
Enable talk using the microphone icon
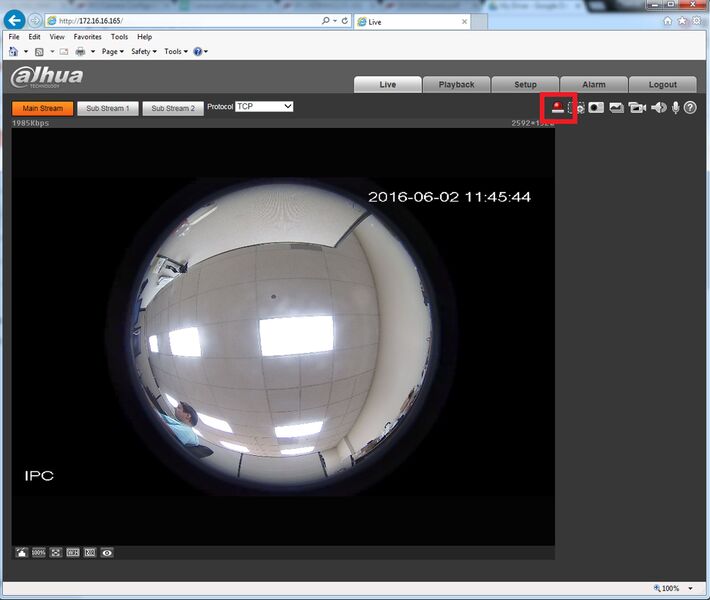(x=675, y=108)
